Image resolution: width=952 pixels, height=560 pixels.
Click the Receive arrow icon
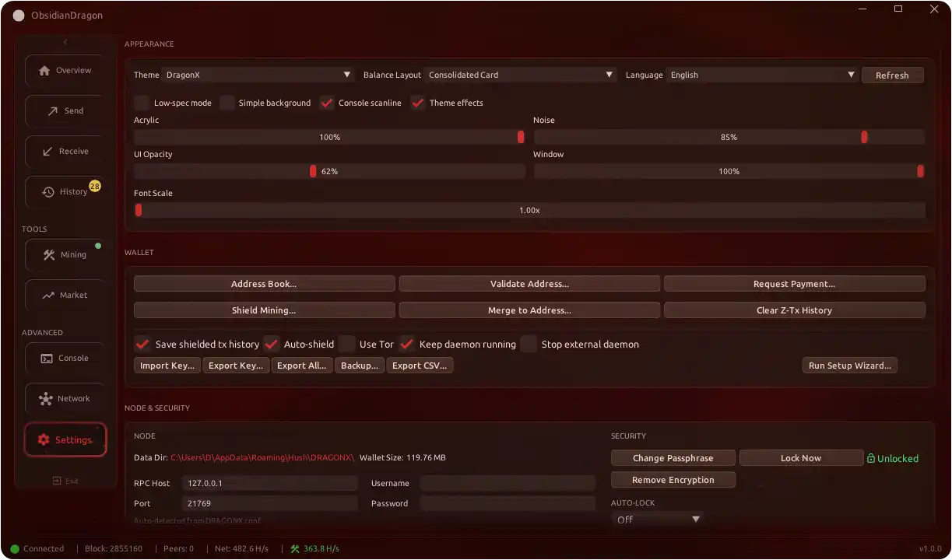pos(47,151)
